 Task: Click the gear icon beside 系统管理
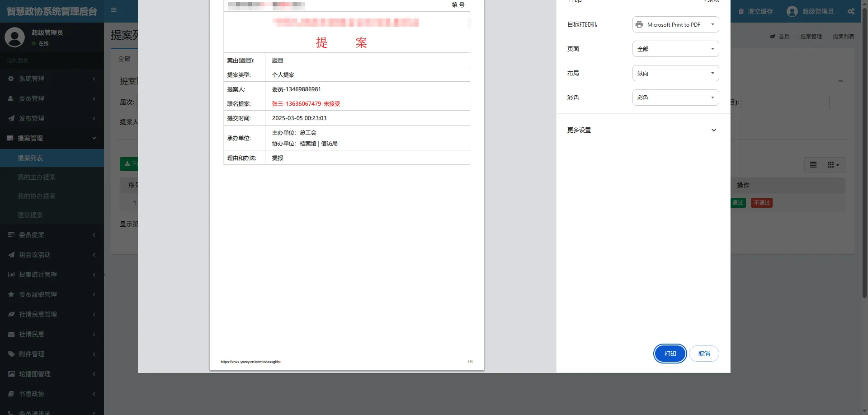pyautogui.click(x=11, y=79)
